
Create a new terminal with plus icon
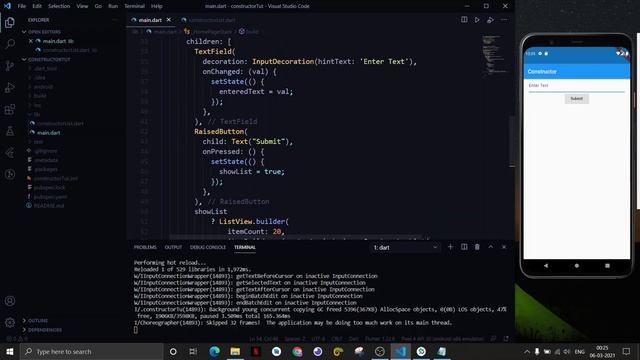pos(451,247)
